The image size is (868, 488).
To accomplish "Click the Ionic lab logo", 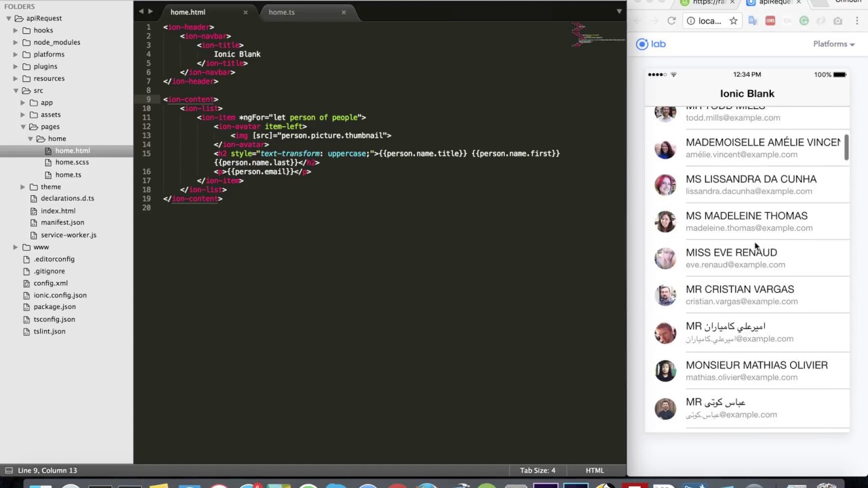I will 651,44.
